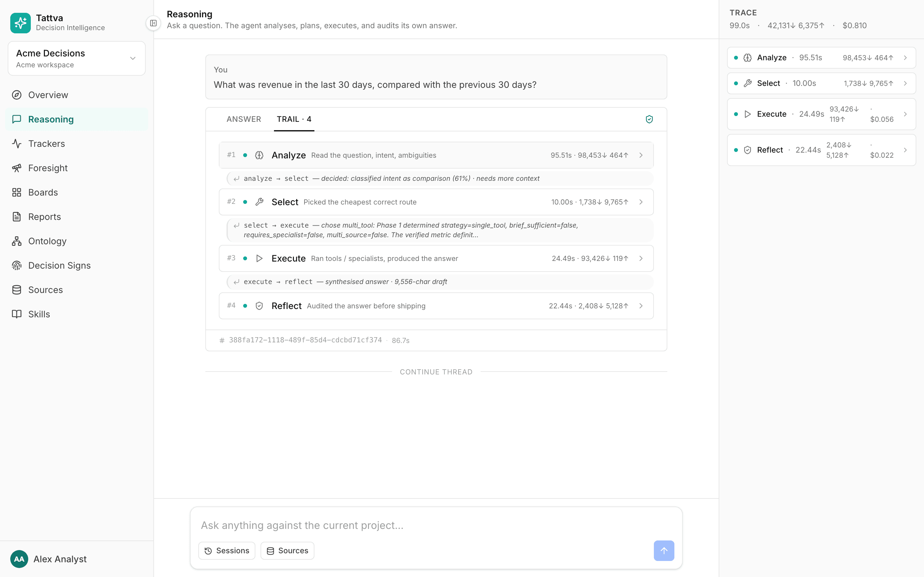Select the TRAIL · 4 tab
Screen dimensions: 924x577
point(294,119)
